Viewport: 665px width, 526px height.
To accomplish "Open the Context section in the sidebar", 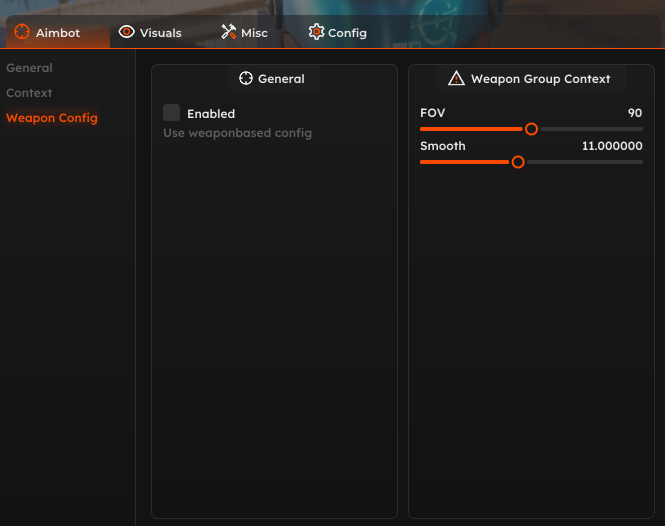I will (29, 93).
